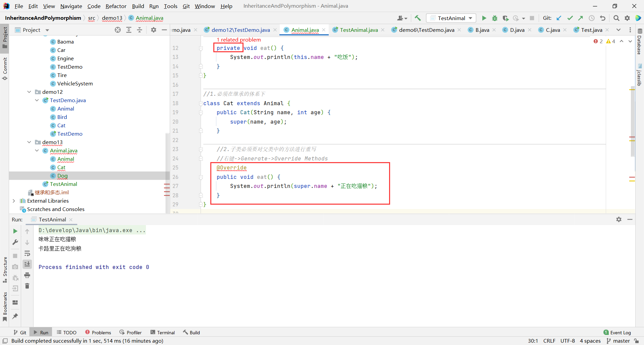The image size is (644, 345).
Task: Stop the running process in toolbar
Action: pos(532,18)
